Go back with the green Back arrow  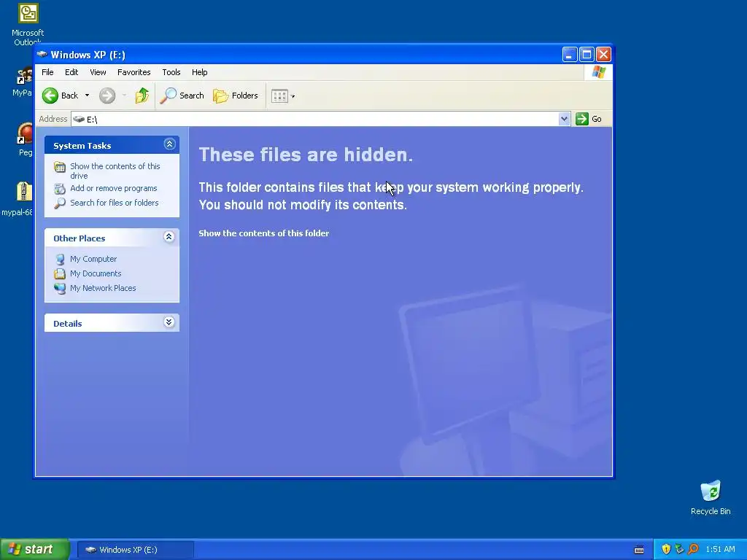60,96
